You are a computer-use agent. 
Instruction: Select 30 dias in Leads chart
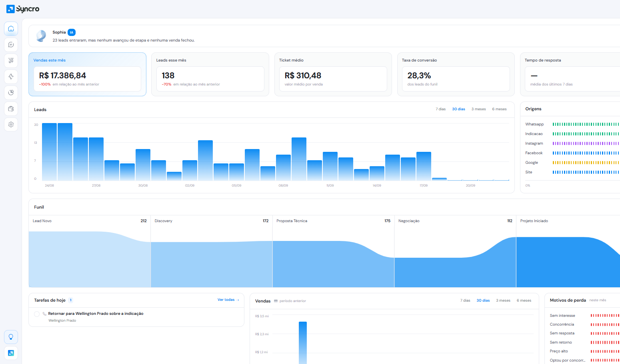coord(458,109)
